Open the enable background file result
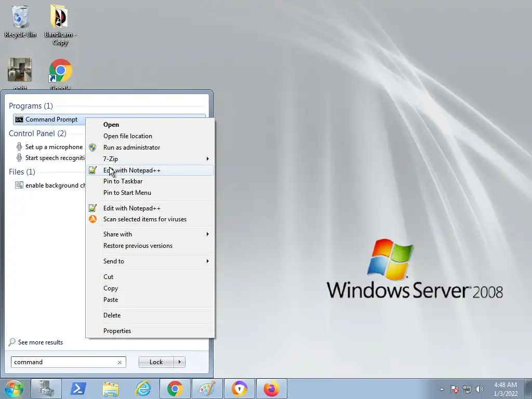 [50, 185]
